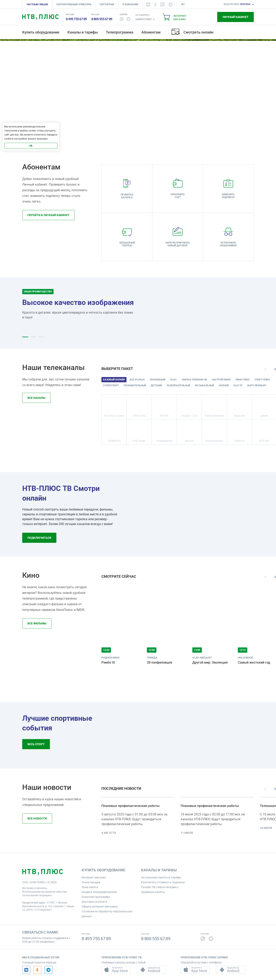Select the Матч Премьер package tab
Screen dimensions: 276x980
tap(257, 386)
